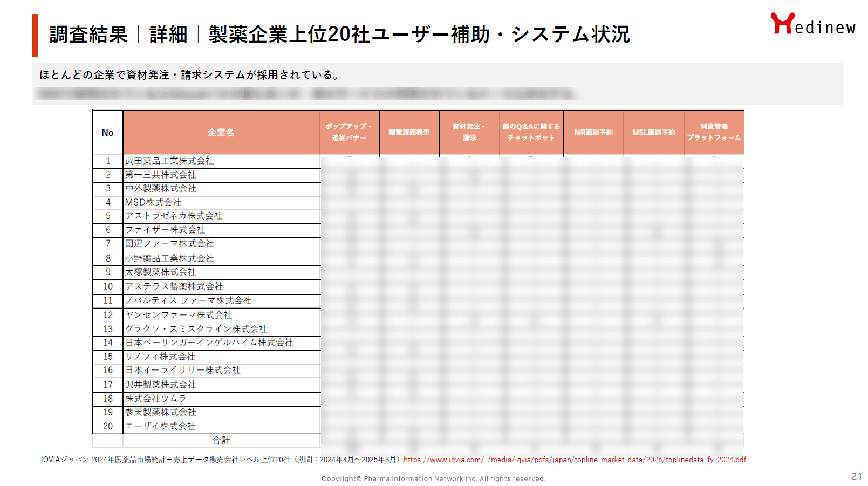
Task: Click the 合計 total row label
Action: pyautogui.click(x=221, y=440)
